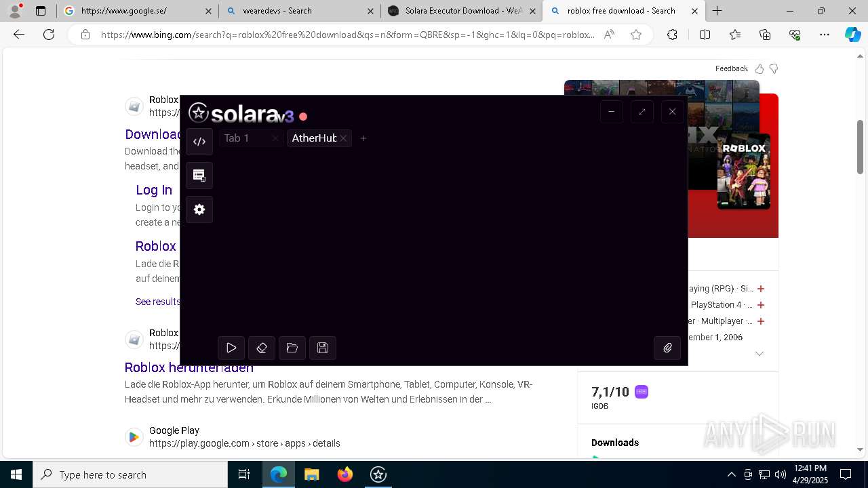Screen dimensions: 868x488
Task: Open Copilot sidebar icon in Edge
Action: point(852,35)
